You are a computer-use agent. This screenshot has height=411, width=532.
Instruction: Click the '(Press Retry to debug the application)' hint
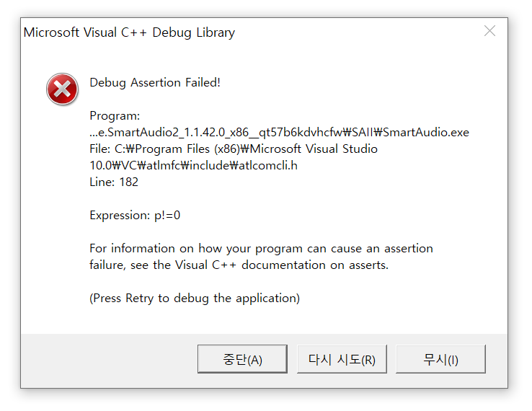(x=195, y=299)
